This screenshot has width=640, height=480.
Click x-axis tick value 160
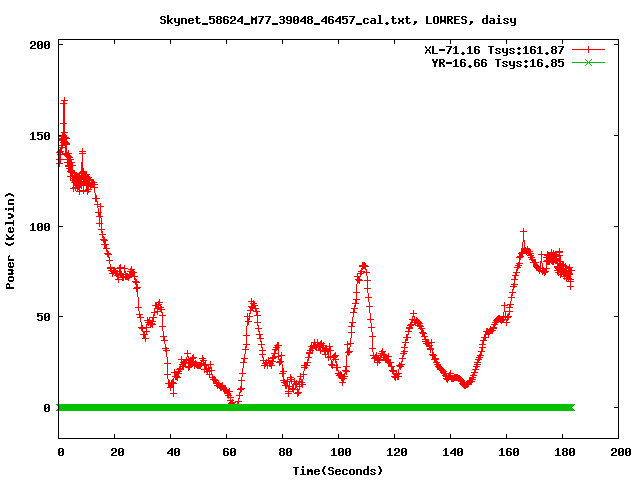[x=509, y=452]
